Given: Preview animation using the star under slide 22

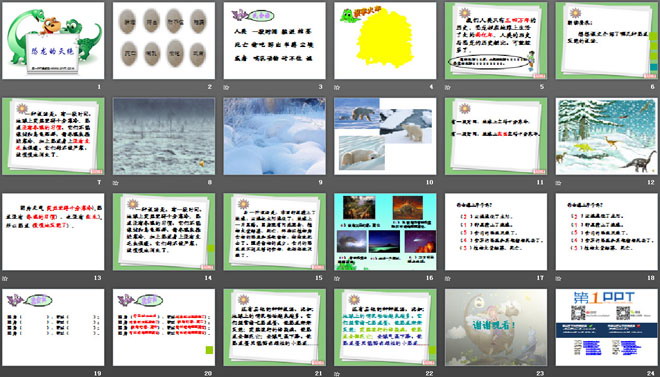Looking at the screenshot, I should point(337,374).
